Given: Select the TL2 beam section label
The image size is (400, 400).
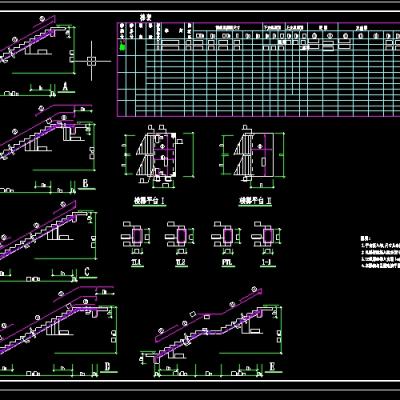Looking at the screenshot, I should (181, 263).
